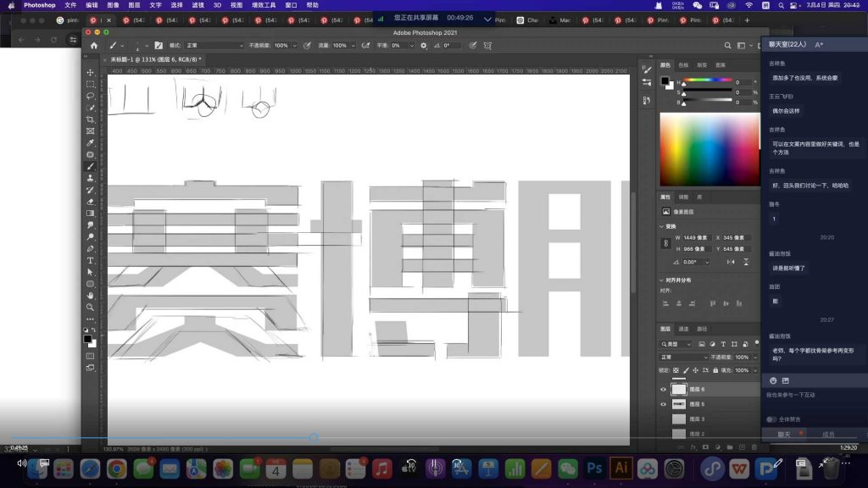Switch to the 通道 tab in the Layers panel
Screen dimensions: 868x488
tap(683, 329)
